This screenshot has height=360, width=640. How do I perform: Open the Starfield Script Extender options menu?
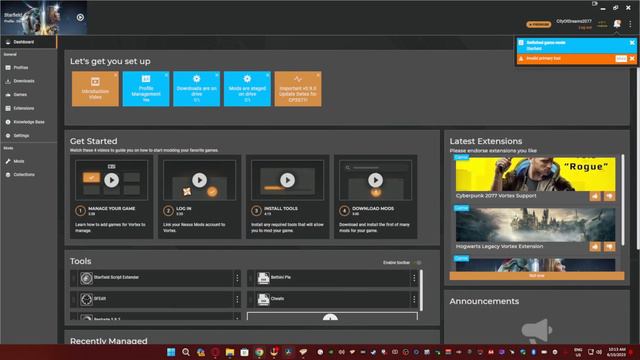237,278
